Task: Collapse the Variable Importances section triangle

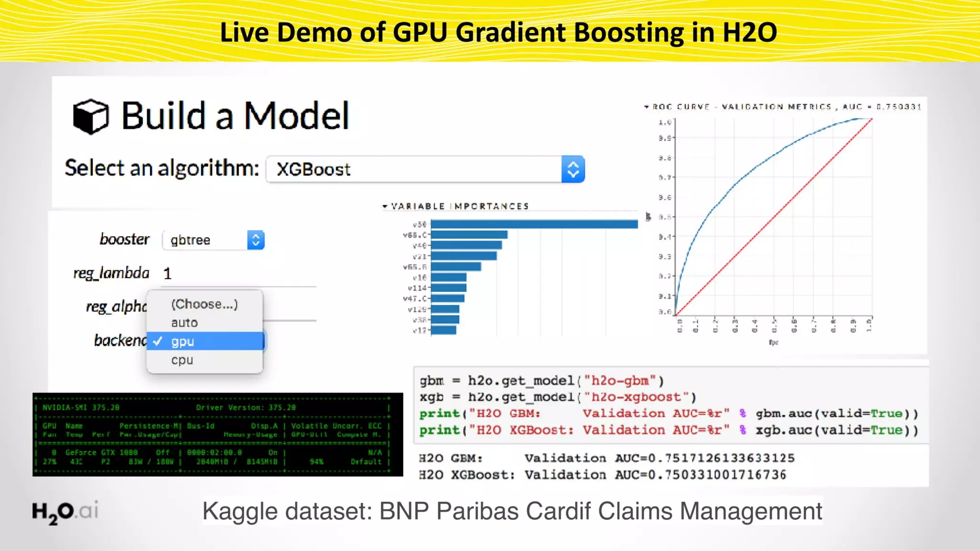Action: pyautogui.click(x=385, y=207)
